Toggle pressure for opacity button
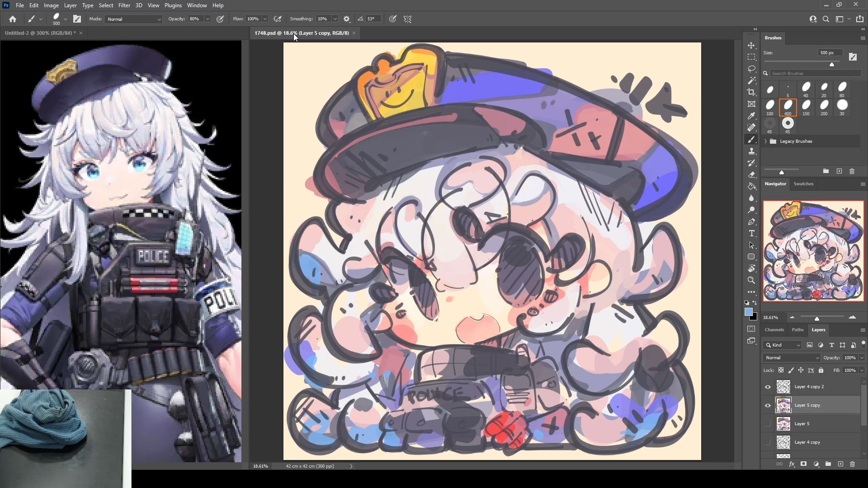The image size is (868, 488). pyautogui.click(x=220, y=19)
